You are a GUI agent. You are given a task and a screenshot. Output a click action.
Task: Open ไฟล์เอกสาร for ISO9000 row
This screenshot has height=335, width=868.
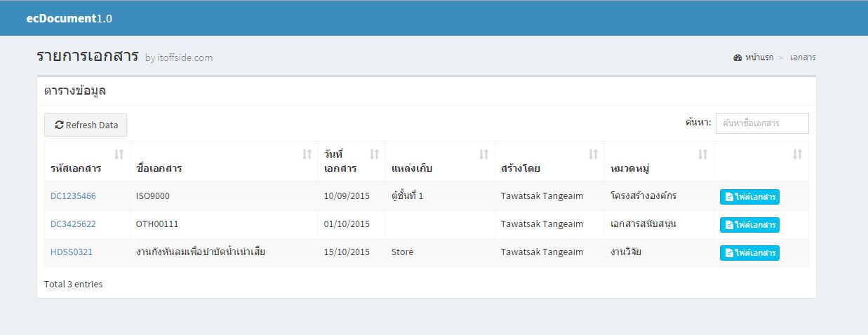click(x=749, y=197)
